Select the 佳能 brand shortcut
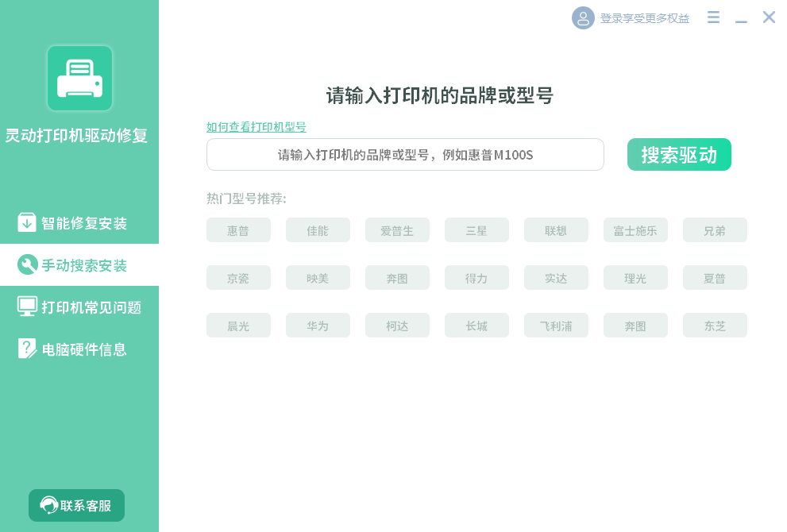The height and width of the screenshot is (532, 787). pos(318,229)
